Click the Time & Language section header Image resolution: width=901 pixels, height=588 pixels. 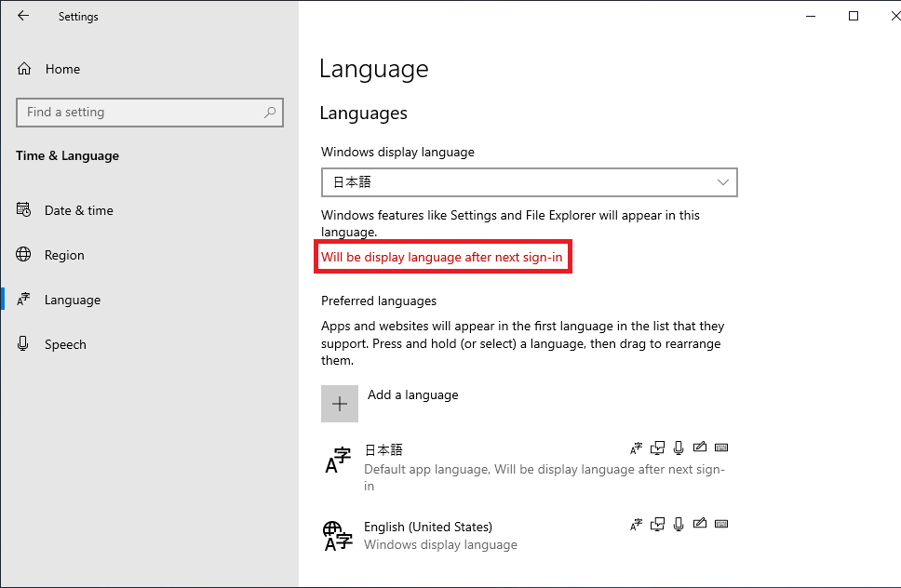pos(67,156)
